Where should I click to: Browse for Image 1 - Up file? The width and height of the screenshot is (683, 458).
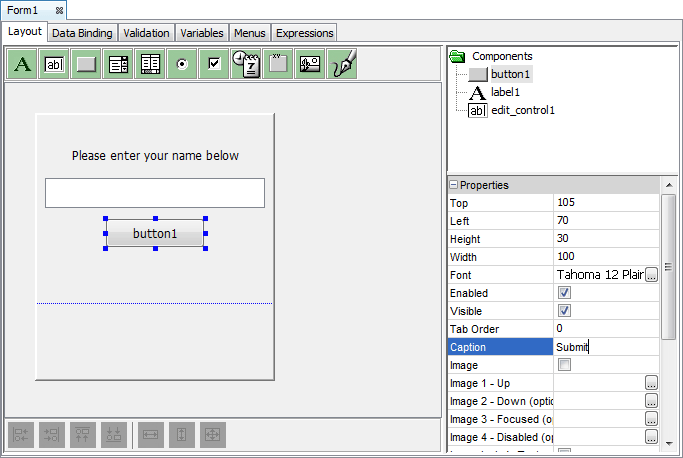(x=651, y=383)
